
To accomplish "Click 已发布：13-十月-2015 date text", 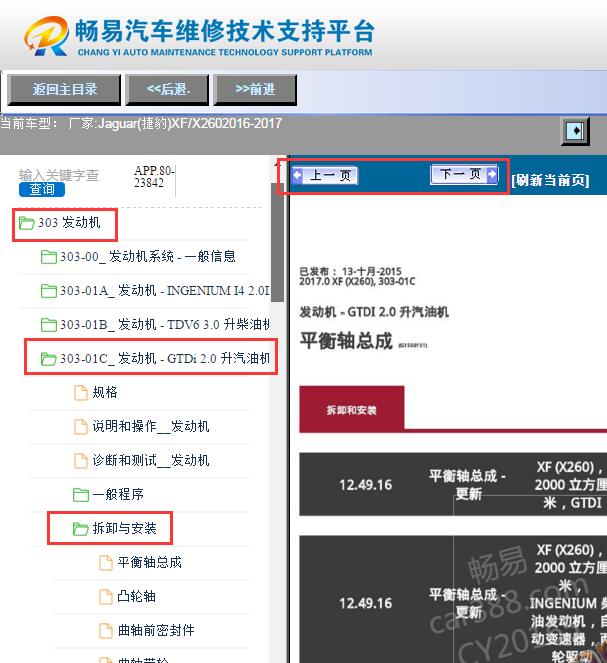I will (350, 271).
